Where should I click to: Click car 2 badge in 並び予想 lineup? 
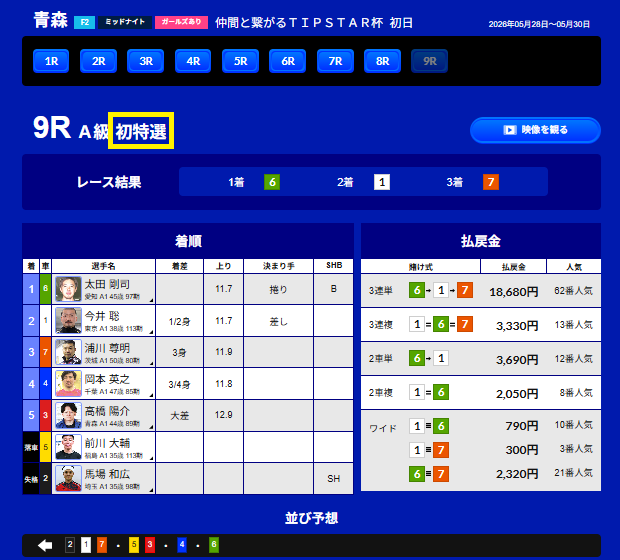click(x=70, y=545)
